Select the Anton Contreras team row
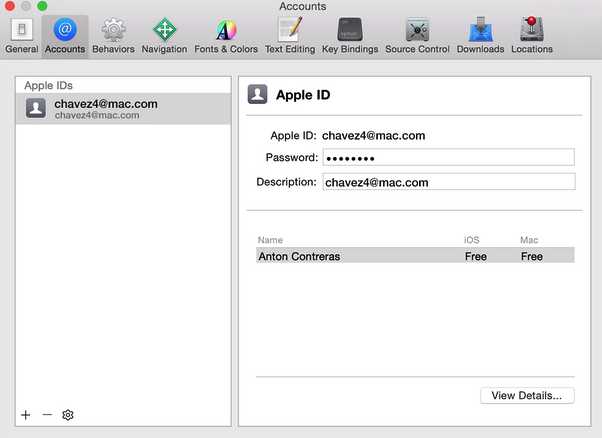Image resolution: width=602 pixels, height=438 pixels. (415, 256)
